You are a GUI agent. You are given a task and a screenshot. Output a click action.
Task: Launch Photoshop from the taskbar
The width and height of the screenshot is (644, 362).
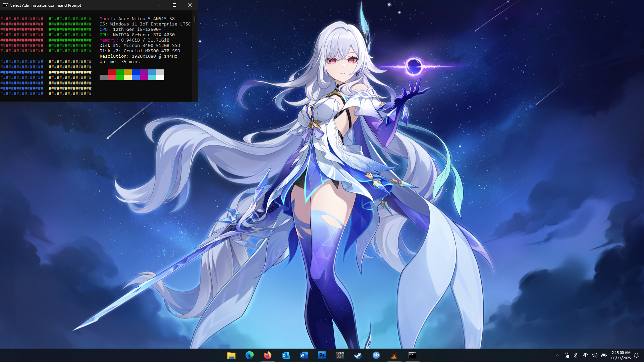click(322, 355)
